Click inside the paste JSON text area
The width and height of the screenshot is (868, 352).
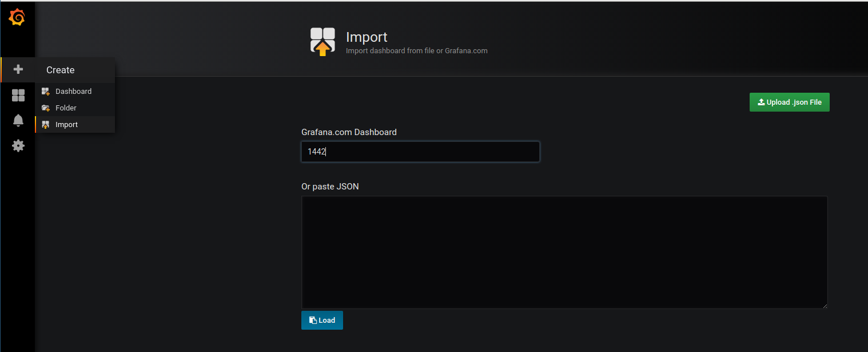pos(564,252)
